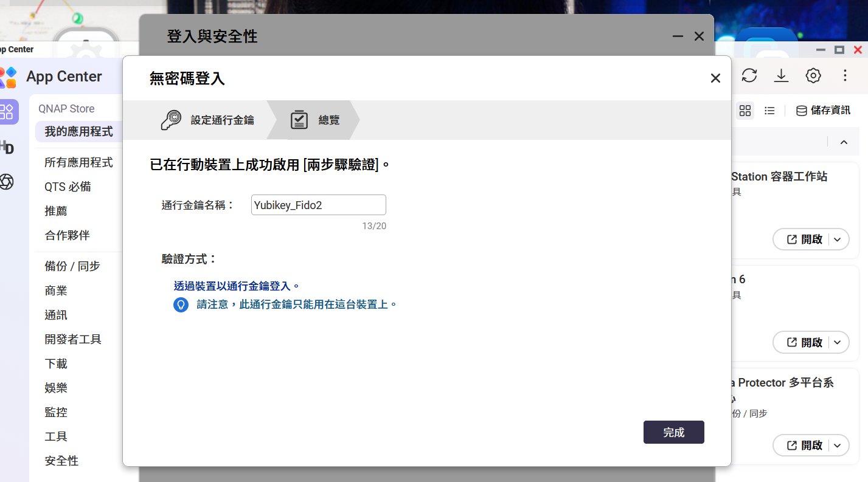The width and height of the screenshot is (868, 482).
Task: Open App Center settings gear icon
Action: (x=813, y=75)
